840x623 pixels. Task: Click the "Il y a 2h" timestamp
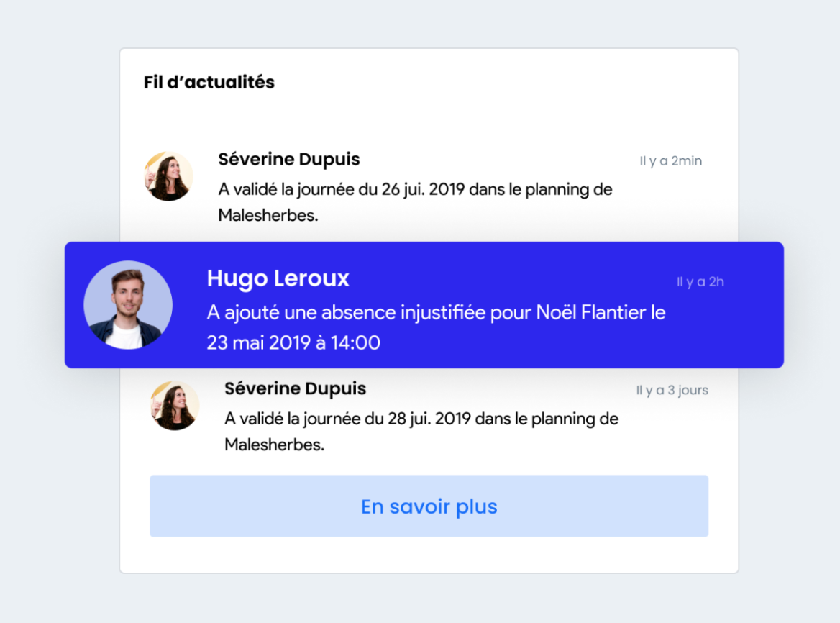(700, 282)
